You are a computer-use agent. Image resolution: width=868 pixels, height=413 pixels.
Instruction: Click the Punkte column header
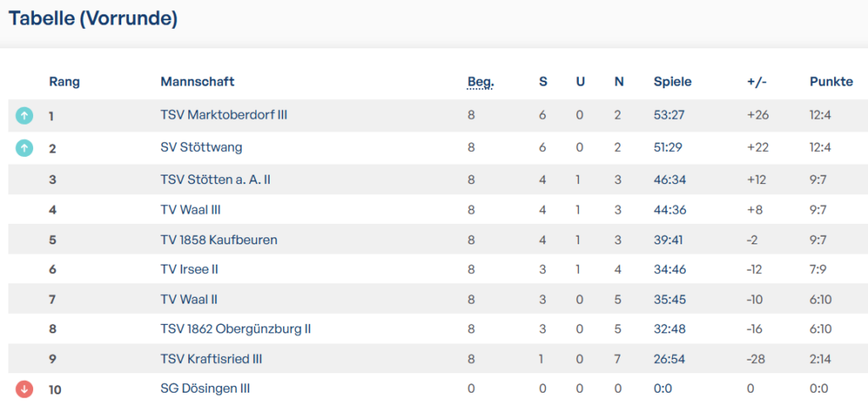[831, 82]
